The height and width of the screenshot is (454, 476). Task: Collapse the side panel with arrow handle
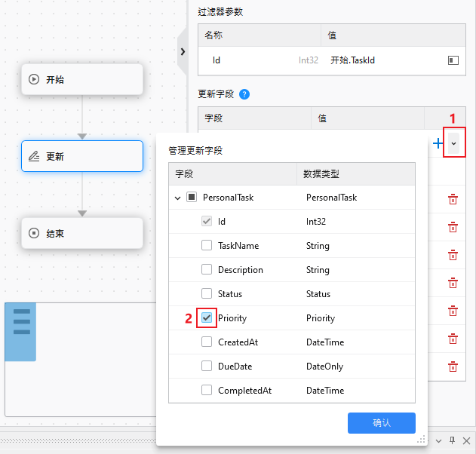[x=182, y=51]
